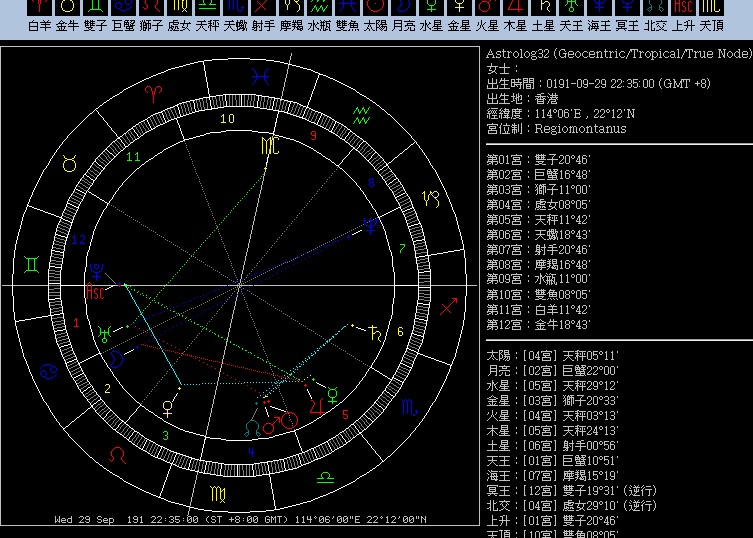
Task: Select the Leo (獅子) toolbar icon
Action: tap(151, 7)
